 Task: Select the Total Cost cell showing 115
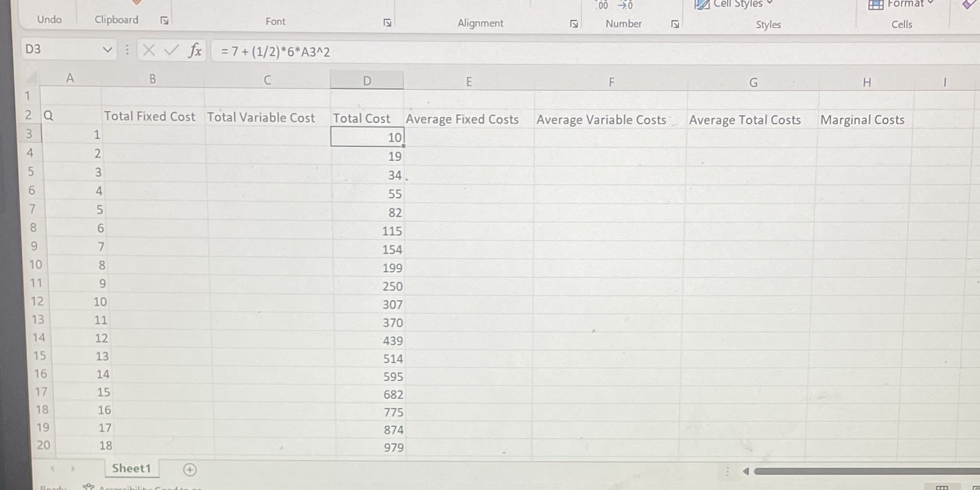(369, 231)
